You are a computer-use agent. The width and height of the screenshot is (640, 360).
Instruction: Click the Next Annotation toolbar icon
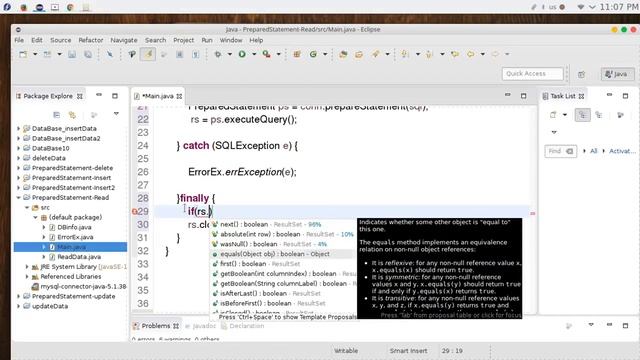point(405,54)
